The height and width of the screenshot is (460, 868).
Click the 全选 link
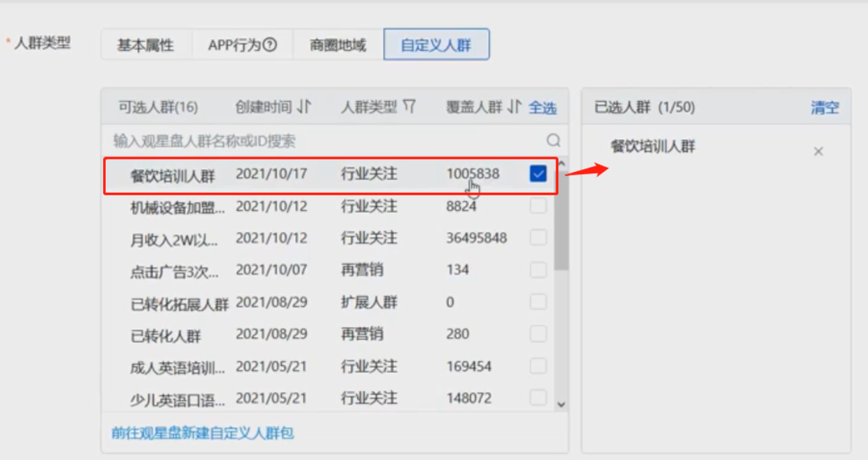pyautogui.click(x=542, y=108)
